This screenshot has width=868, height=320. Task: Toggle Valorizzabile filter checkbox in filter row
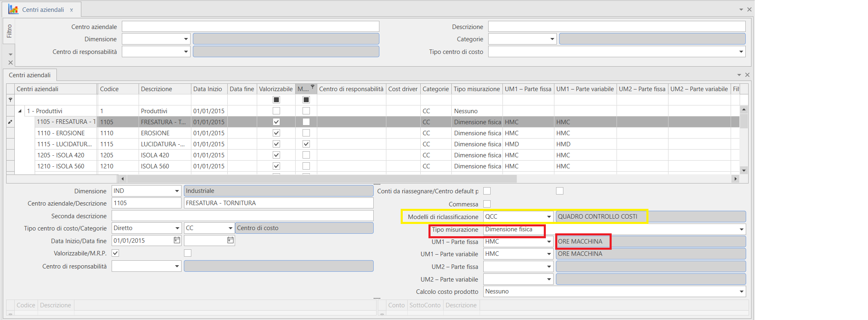pos(276,100)
